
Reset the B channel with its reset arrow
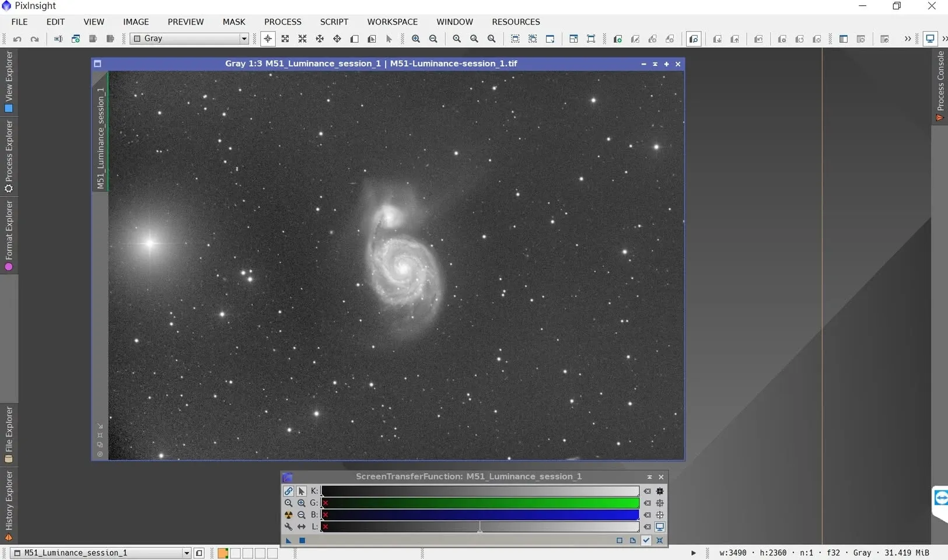pyautogui.click(x=648, y=515)
